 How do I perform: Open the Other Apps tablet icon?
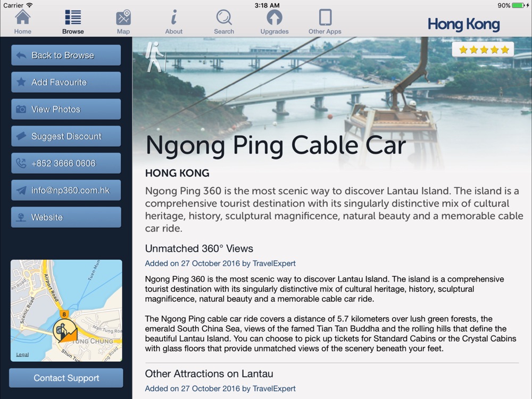pos(325,18)
